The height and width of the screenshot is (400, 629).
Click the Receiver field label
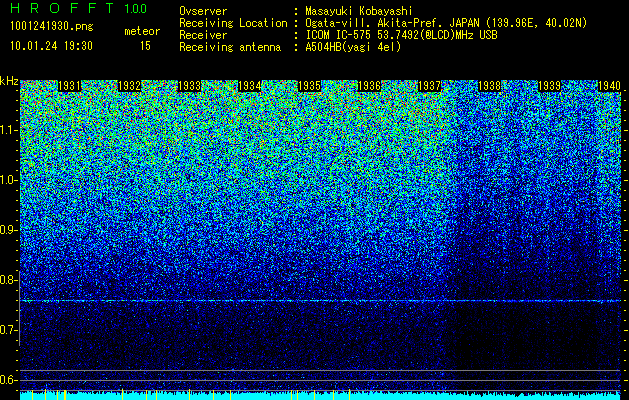[x=203, y=35]
